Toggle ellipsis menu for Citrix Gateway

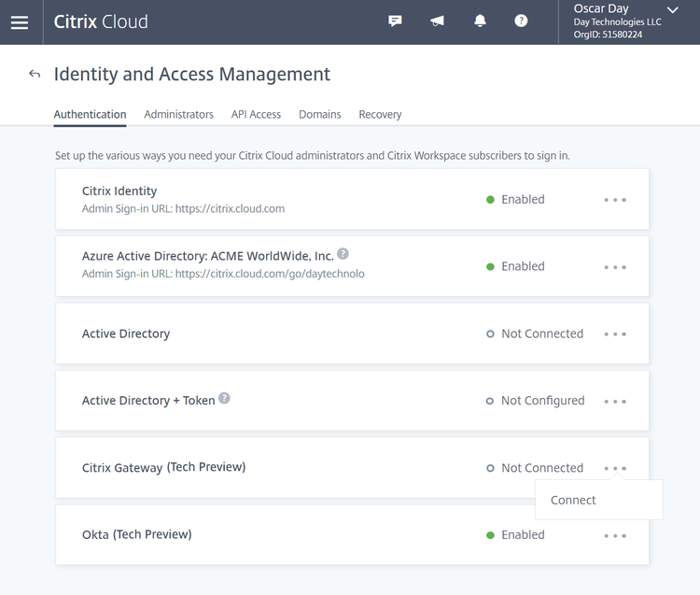615,468
